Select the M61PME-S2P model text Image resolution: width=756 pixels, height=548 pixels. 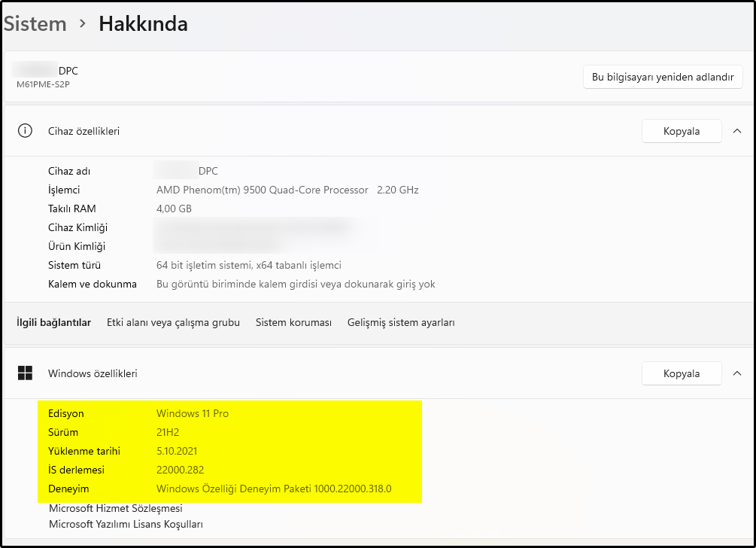tap(43, 84)
